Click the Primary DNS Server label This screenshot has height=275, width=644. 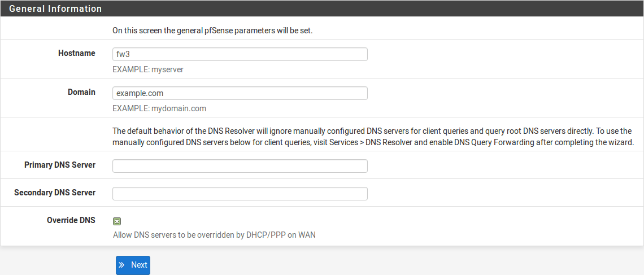pyautogui.click(x=60, y=165)
